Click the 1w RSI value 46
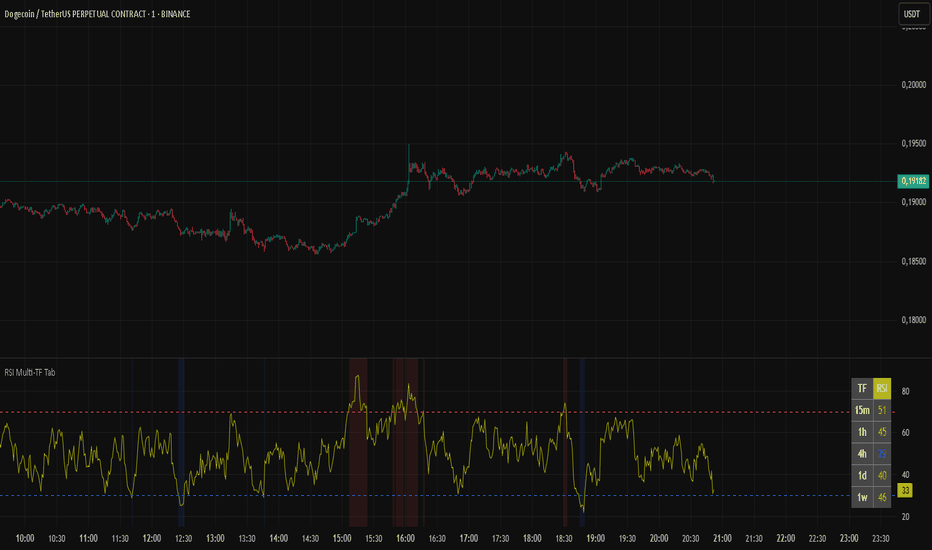 [882, 497]
